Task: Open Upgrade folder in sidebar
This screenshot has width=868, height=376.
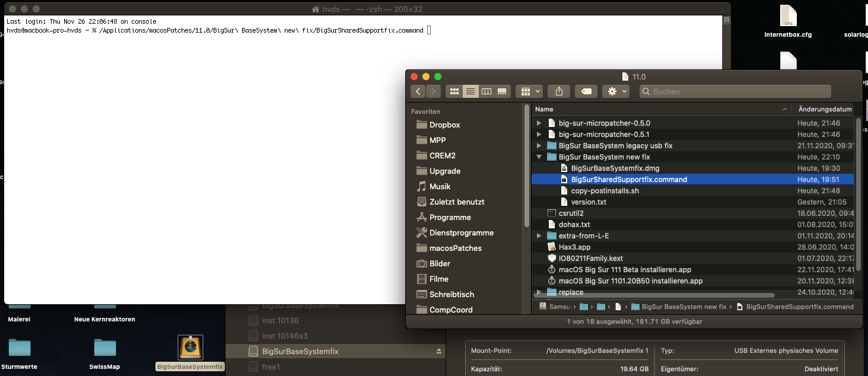Action: pyautogui.click(x=444, y=171)
